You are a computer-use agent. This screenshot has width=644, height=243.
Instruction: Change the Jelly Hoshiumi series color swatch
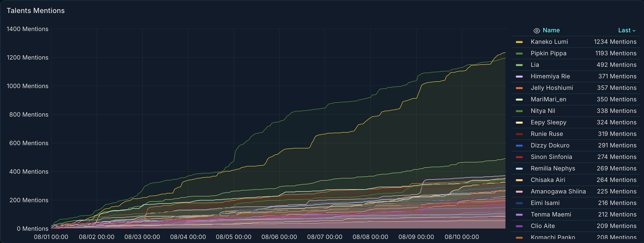click(x=519, y=88)
